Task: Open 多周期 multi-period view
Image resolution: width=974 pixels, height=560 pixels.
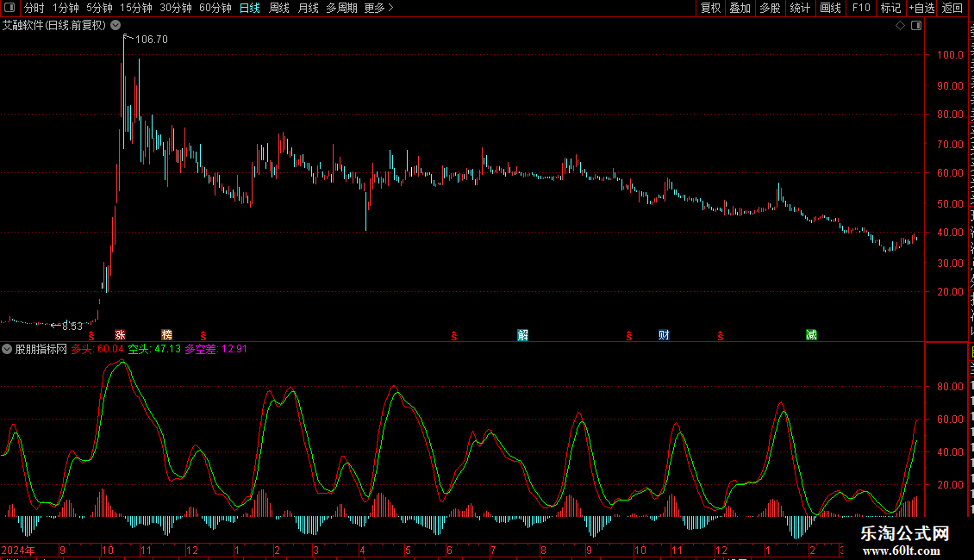Action: 341,8
